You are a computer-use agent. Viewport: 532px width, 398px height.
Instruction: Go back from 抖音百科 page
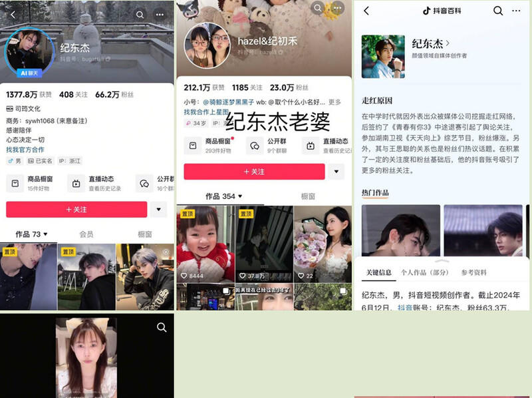coord(366,11)
